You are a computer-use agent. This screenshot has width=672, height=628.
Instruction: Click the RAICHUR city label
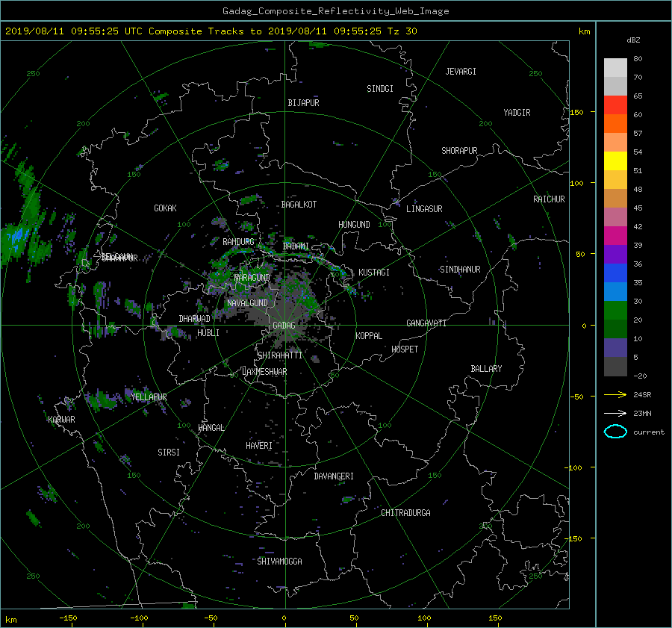[549, 199]
